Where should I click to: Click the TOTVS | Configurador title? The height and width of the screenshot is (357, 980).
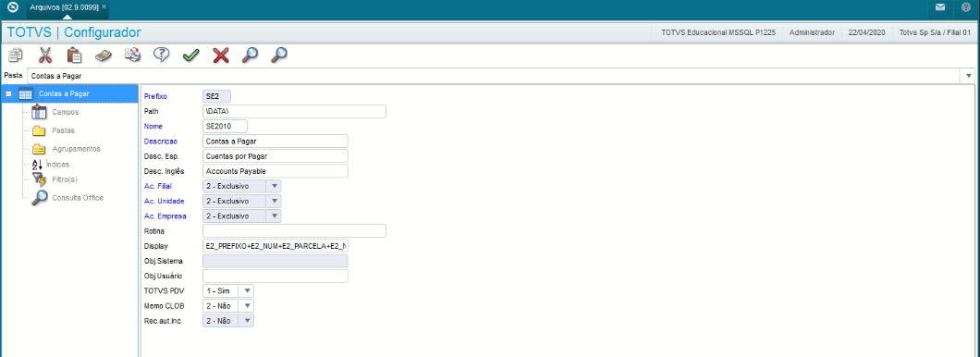74,32
